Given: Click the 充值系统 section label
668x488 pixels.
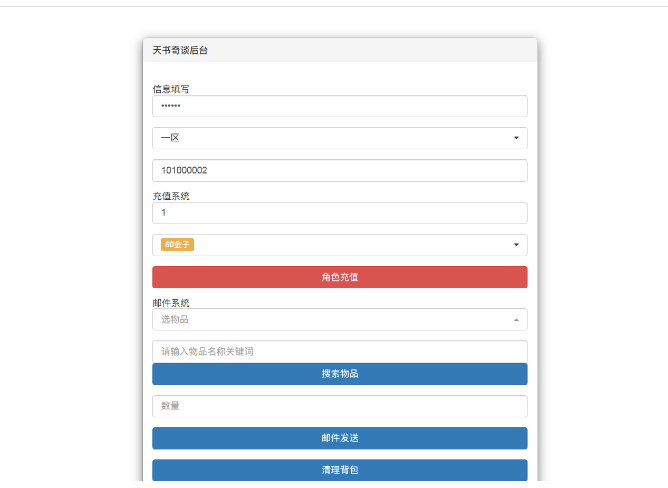Looking at the screenshot, I should [x=171, y=196].
